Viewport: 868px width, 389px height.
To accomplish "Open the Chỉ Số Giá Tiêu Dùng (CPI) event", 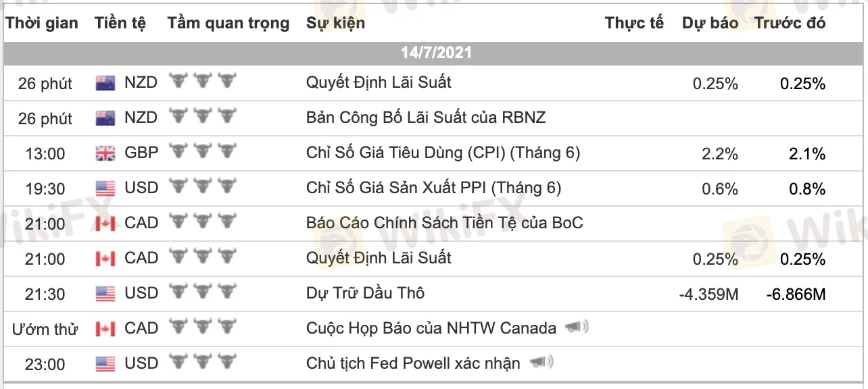I will [443, 153].
